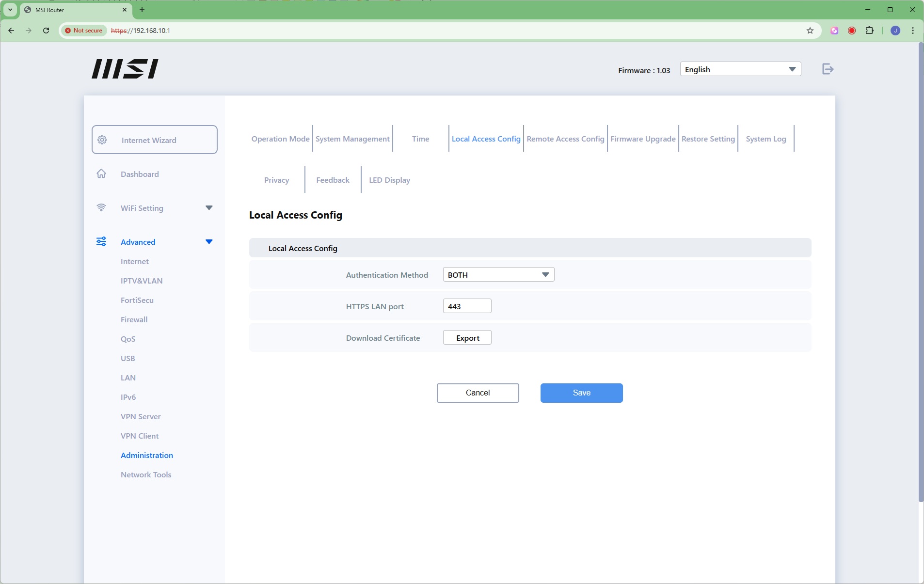Click the WiFi Setting signal icon
This screenshot has width=924, height=584.
click(101, 208)
